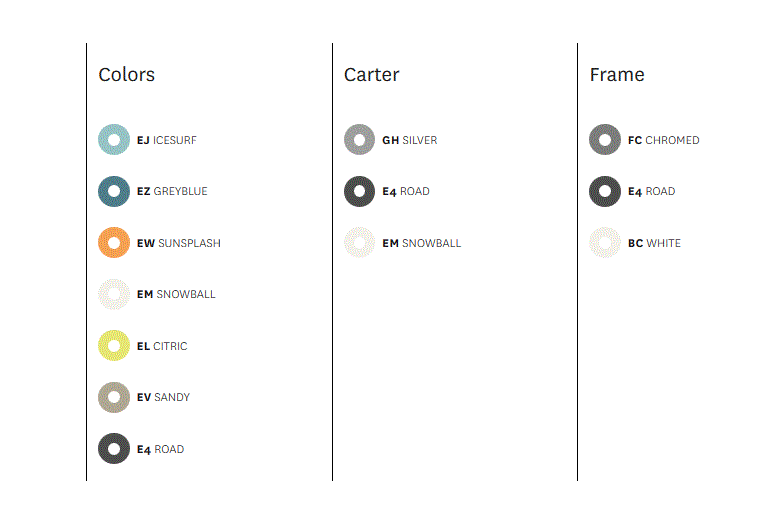Image resolution: width=774 pixels, height=521 pixels.
Task: Choose GH Silver swatch for Carter
Action: (x=359, y=140)
